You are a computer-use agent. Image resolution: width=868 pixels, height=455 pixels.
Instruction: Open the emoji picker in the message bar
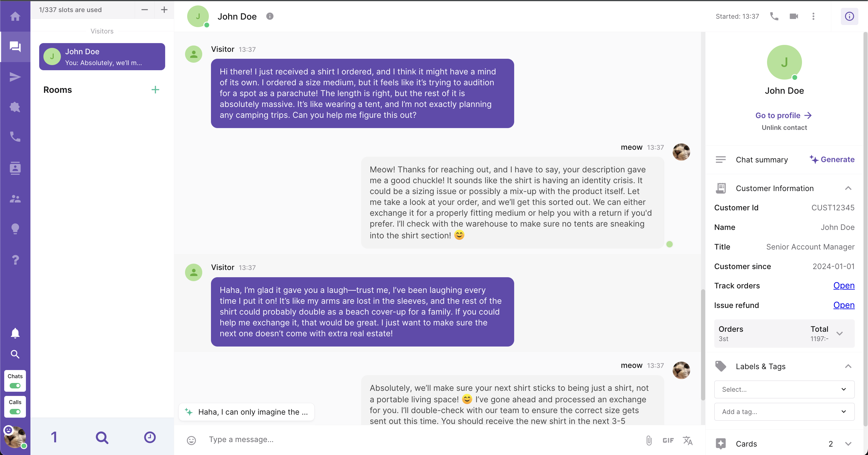point(191,440)
